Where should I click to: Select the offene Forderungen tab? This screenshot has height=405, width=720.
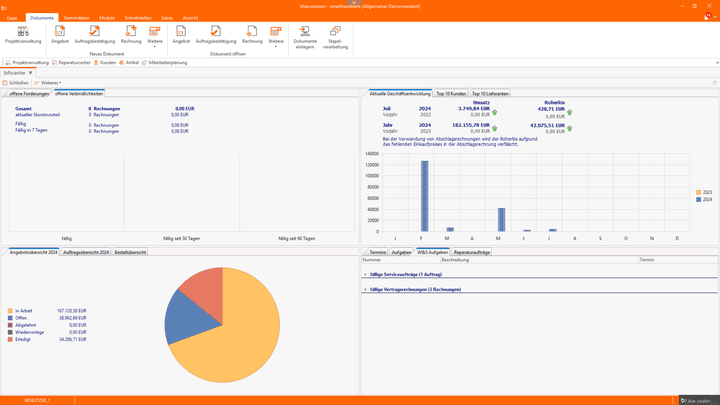pos(29,93)
